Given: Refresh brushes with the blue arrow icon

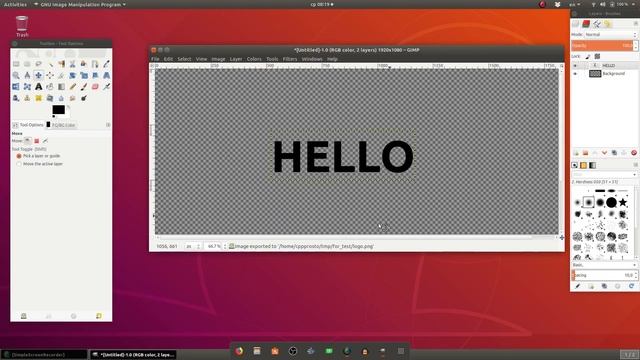Looking at the screenshot, I should tap(631, 286).
